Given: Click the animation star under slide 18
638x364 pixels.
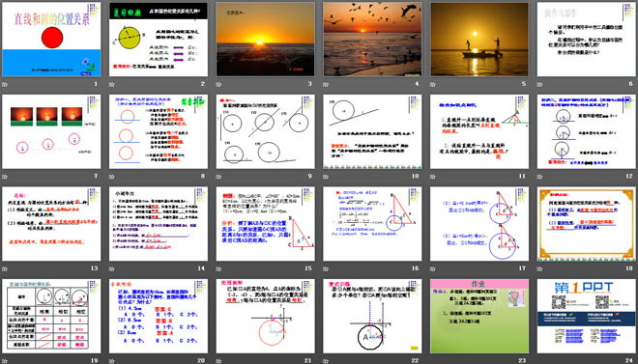Looking at the screenshot, I should (x=540, y=268).
